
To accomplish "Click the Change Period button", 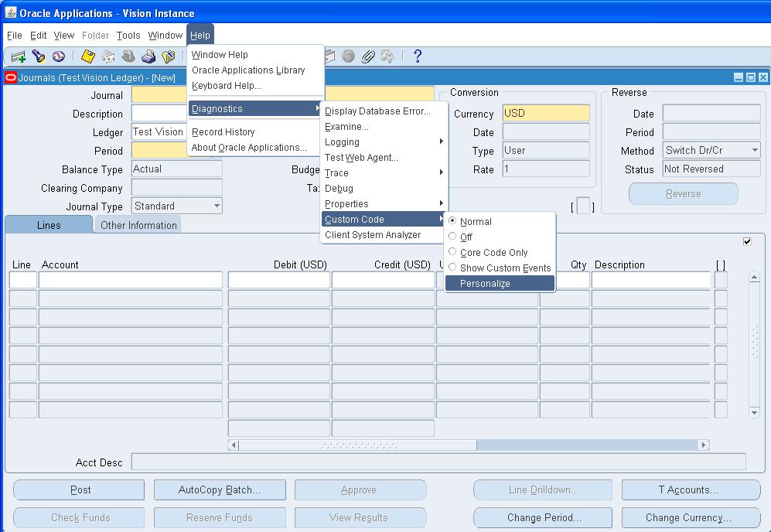I will (x=542, y=517).
